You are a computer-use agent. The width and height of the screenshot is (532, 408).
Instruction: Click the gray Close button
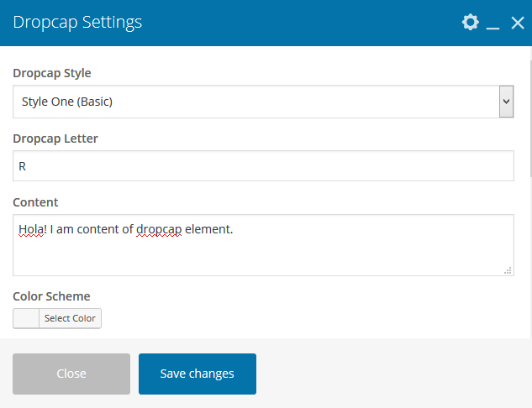point(71,374)
